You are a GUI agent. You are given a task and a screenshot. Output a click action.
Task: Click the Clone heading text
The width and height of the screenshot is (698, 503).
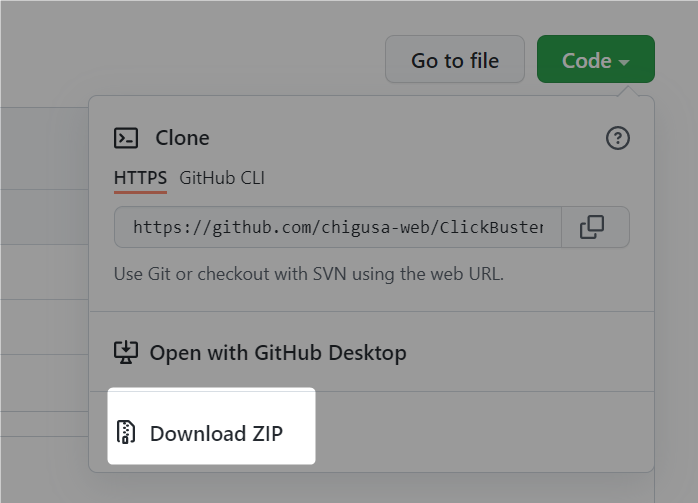tap(182, 138)
